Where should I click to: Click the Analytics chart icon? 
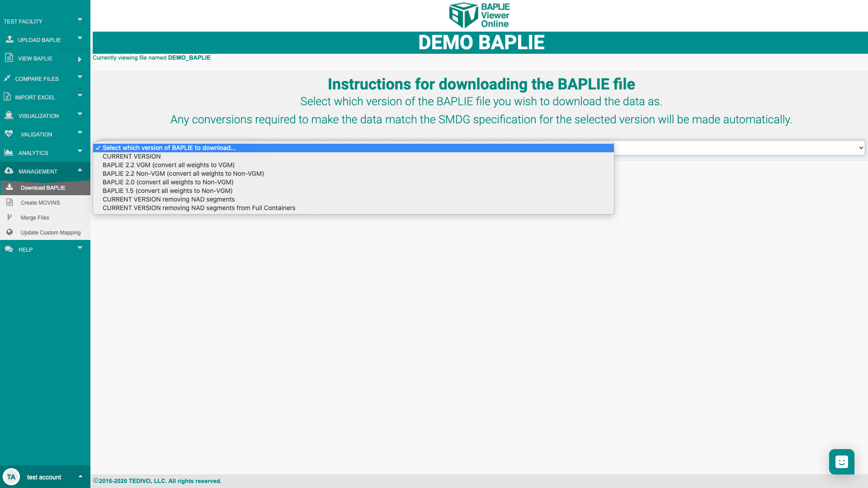tap(9, 152)
